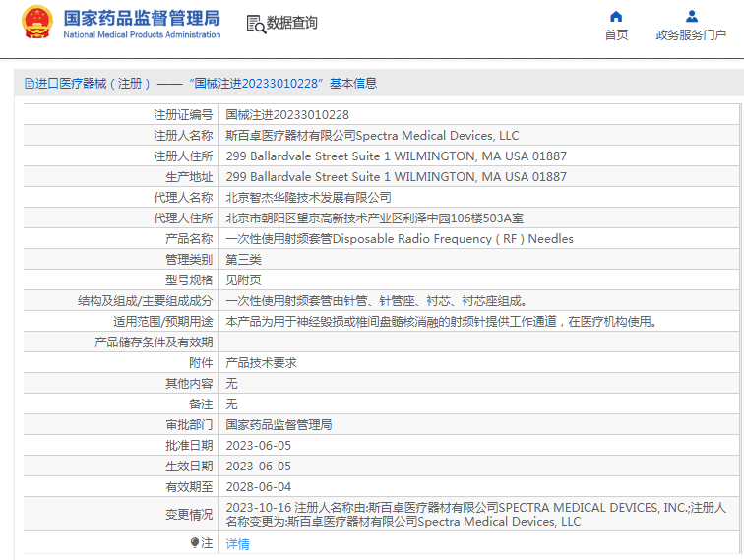Open the 数据查询 search icon
Viewport: 744px width, 560px height.
coord(256,24)
